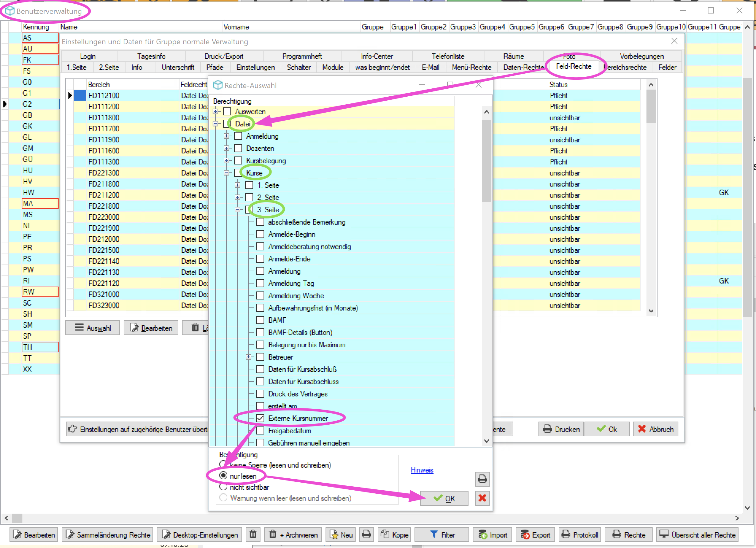
Task: Click the Hinweis link
Action: (x=422, y=470)
